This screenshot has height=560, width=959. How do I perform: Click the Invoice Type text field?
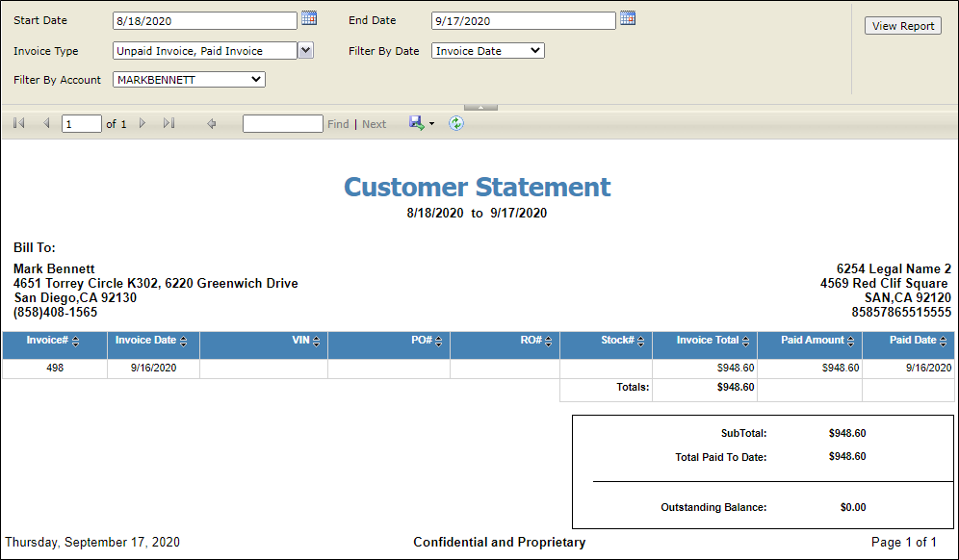[205, 51]
